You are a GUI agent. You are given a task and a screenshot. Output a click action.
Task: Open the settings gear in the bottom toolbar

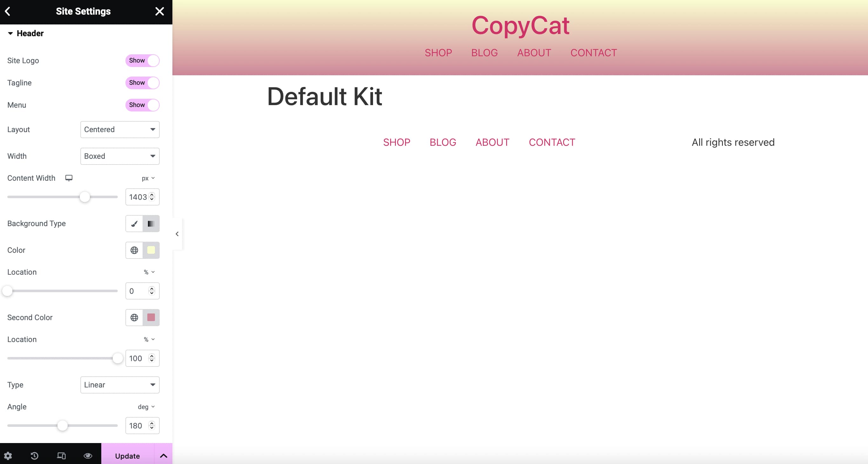coord(9,456)
